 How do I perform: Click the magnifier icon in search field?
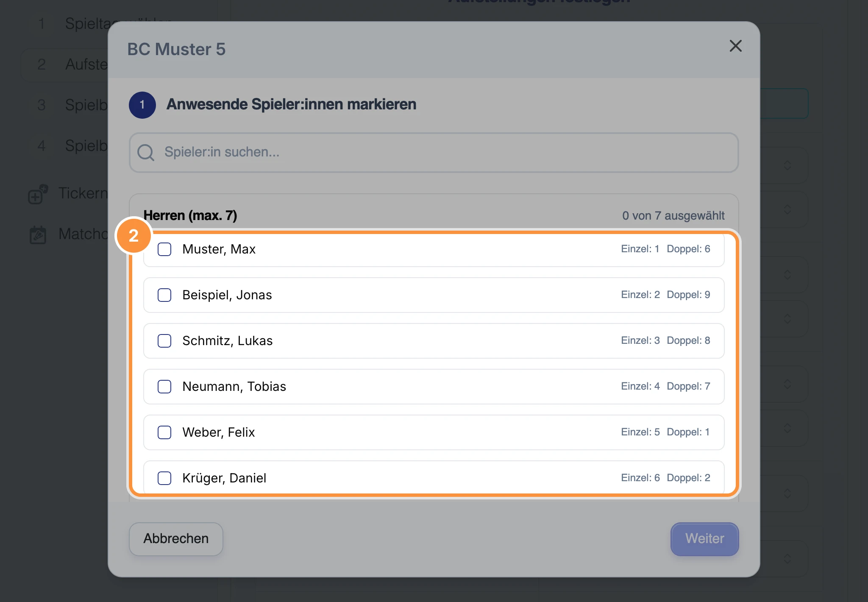146,153
